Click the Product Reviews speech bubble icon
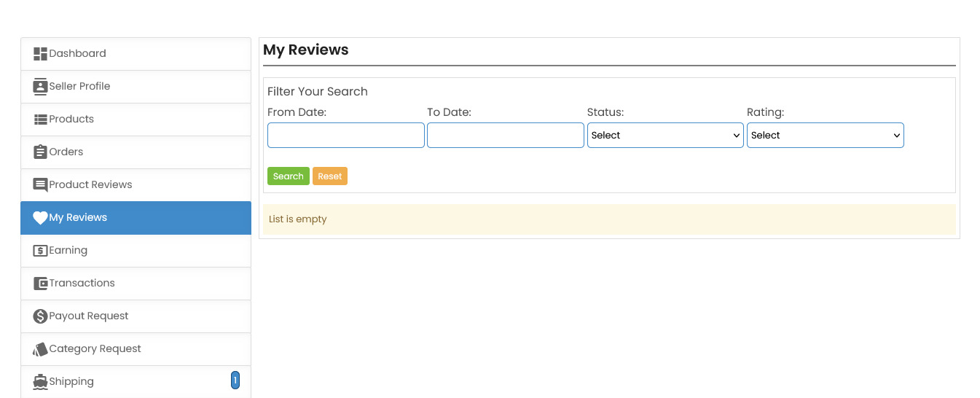Viewport: 980px width, 398px height. (40, 185)
